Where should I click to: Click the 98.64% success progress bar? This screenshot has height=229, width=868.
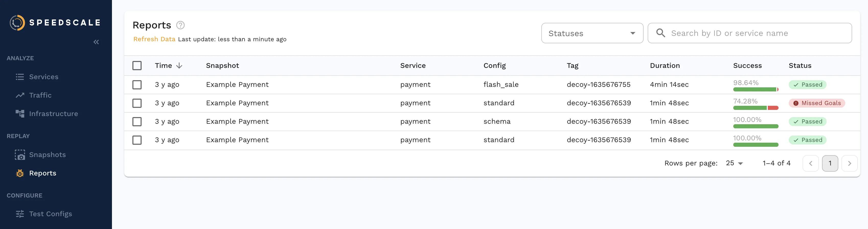[x=756, y=89]
